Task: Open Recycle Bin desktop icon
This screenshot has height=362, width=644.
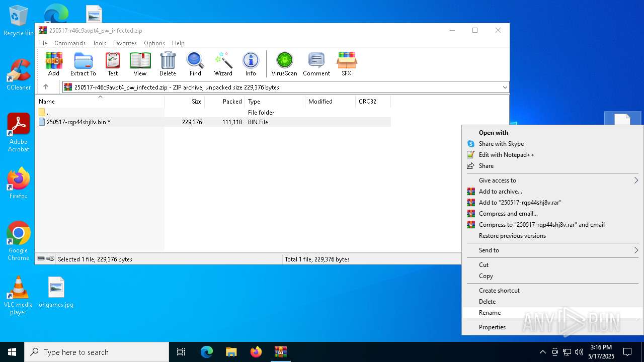Action: coord(19,21)
